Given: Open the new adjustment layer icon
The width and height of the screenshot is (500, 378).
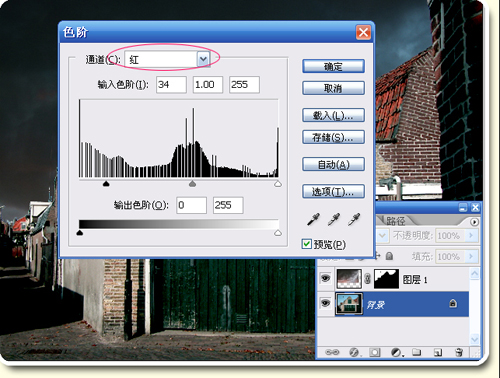Looking at the screenshot, I should [396, 352].
